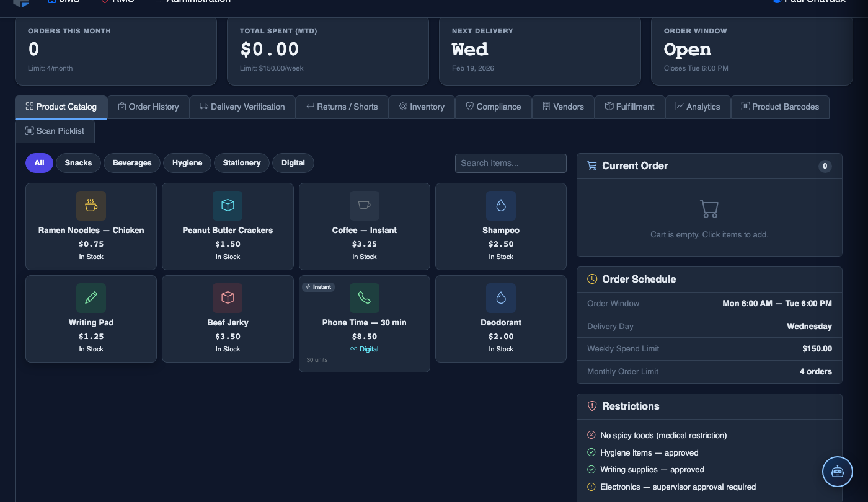This screenshot has width=868, height=502.
Task: Click the cart icon beside Current Order heading
Action: point(592,166)
